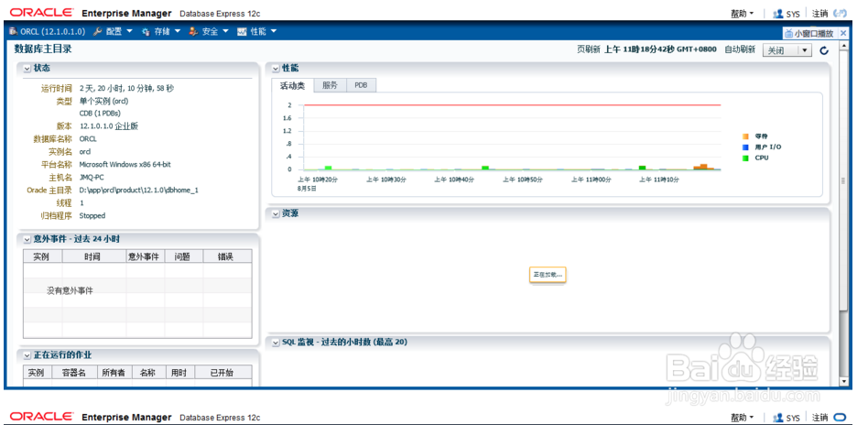The height and width of the screenshot is (425, 868).
Task: Click the 单个实例 (orcl) type value
Action: 104,102
